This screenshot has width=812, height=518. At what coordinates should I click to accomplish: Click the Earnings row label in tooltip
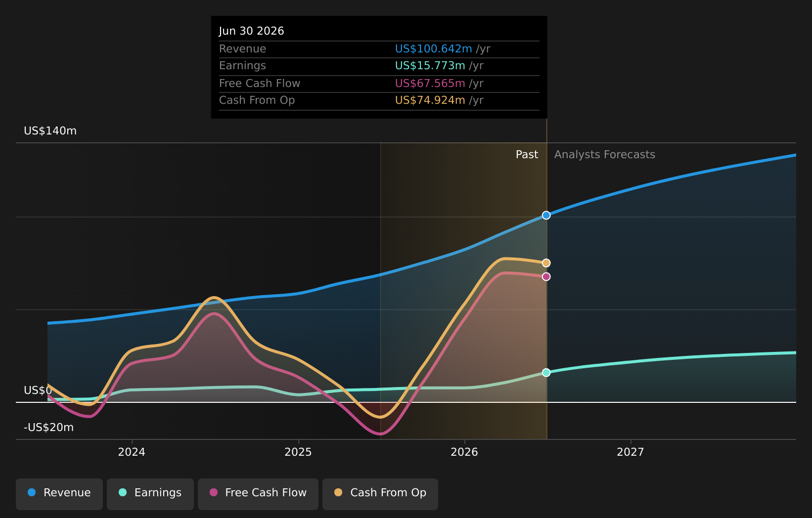pyautogui.click(x=242, y=66)
